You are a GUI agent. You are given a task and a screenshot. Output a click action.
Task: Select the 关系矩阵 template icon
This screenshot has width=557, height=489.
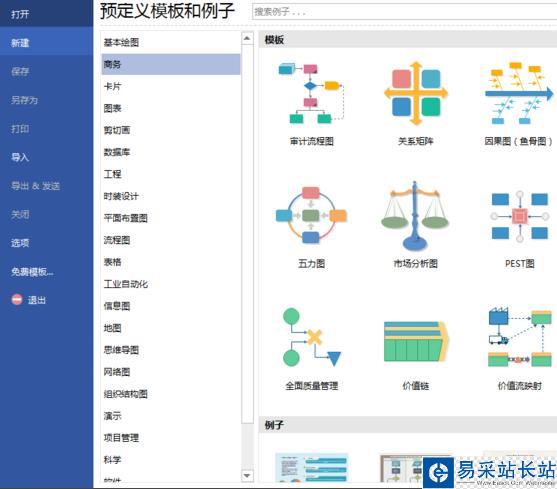tap(416, 93)
